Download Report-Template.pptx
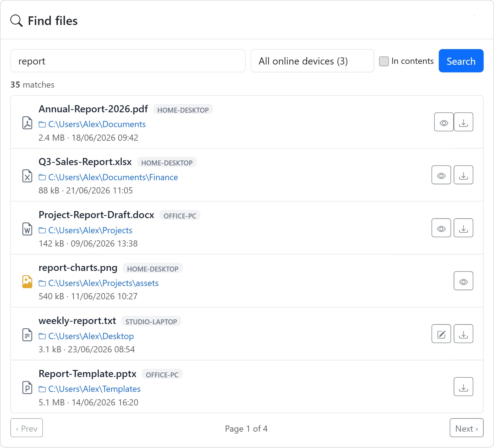 (463, 387)
